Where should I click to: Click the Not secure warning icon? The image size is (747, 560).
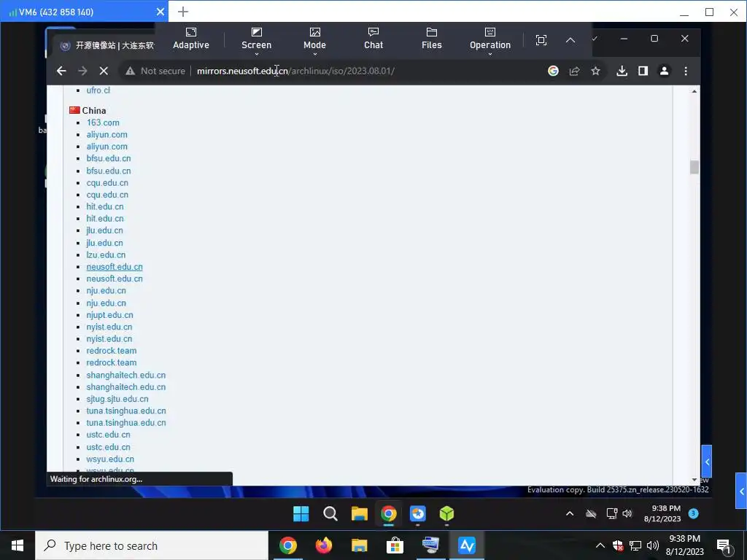coord(130,71)
